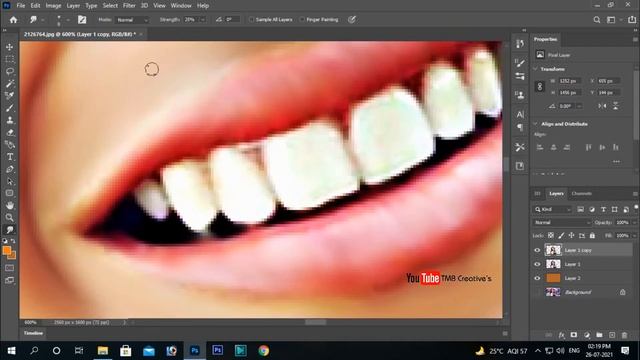Screen dimensions: 640x360
Task: Click the foreground orange color swatch
Action: 7,250
